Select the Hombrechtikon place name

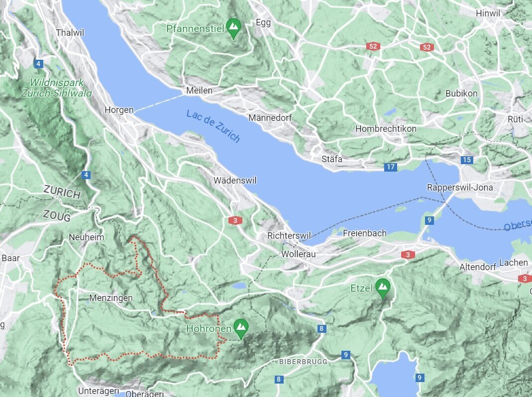pos(386,128)
